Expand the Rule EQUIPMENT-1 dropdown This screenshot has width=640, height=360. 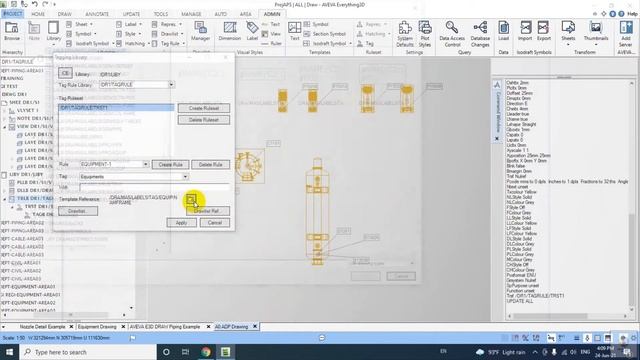tap(145, 164)
